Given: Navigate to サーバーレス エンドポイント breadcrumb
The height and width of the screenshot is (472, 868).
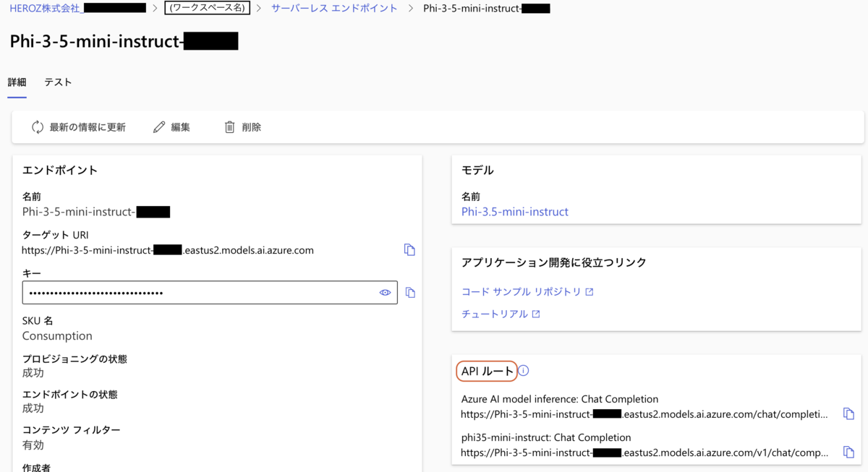Looking at the screenshot, I should pyautogui.click(x=334, y=9).
